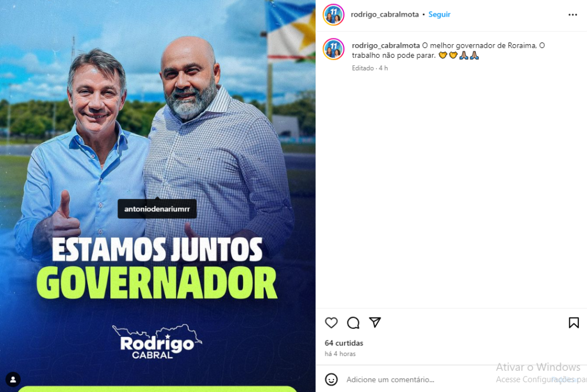Open the header profile avatar of rodrigo_cabralmota
The width and height of the screenshot is (587, 392).
(x=334, y=14)
